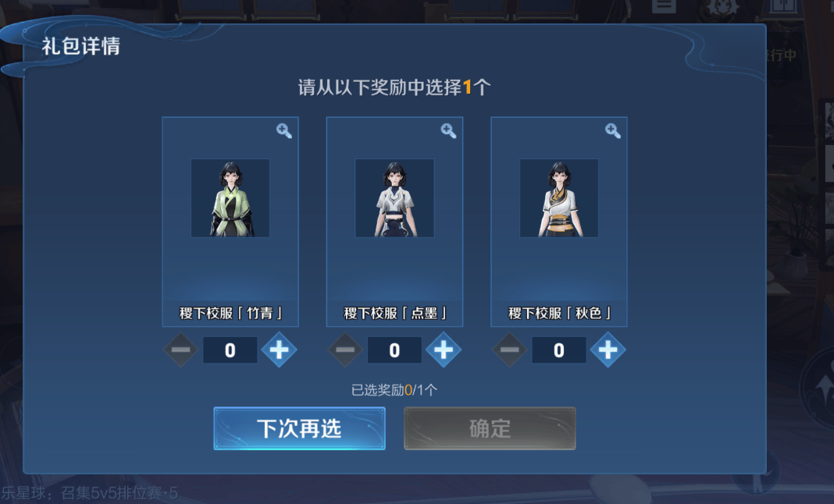Increase quantity for 稷下校服「竹青」 with plus
The width and height of the screenshot is (834, 504).
click(x=280, y=350)
